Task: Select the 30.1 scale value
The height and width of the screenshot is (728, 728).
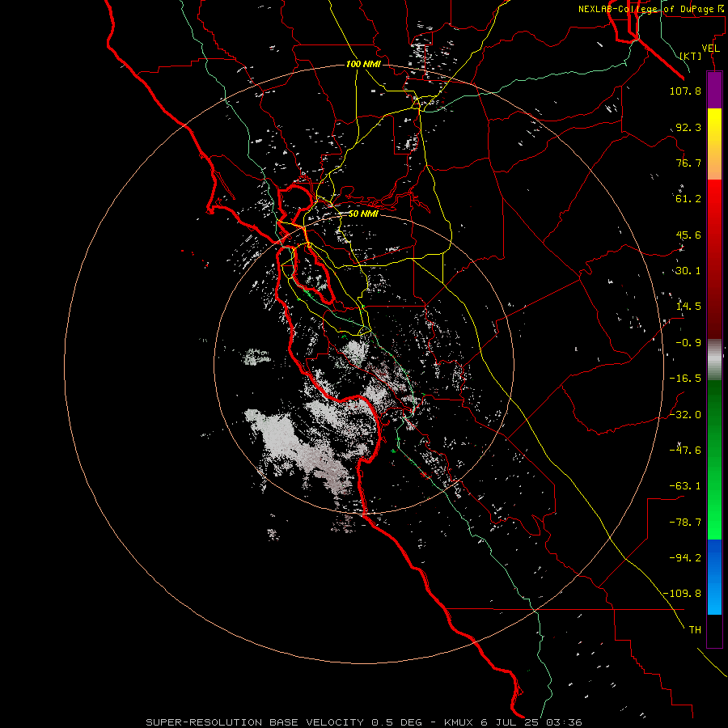Action: 688,271
